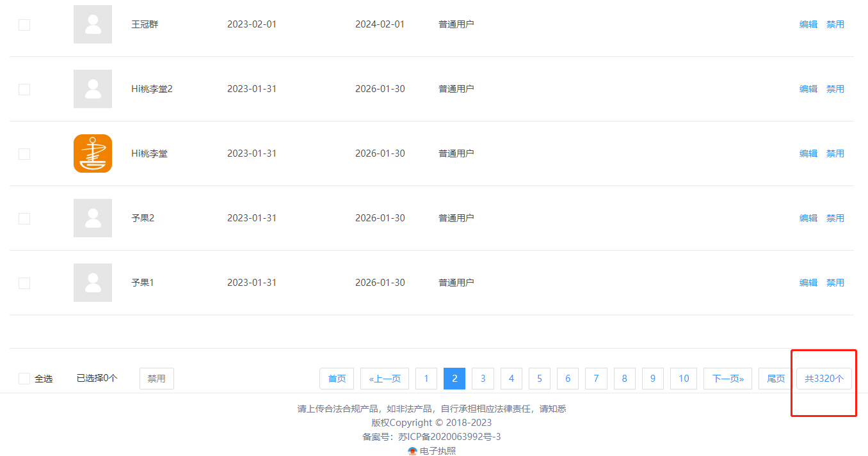Jump to page 5
Screen dimensions: 868x456
pos(540,379)
